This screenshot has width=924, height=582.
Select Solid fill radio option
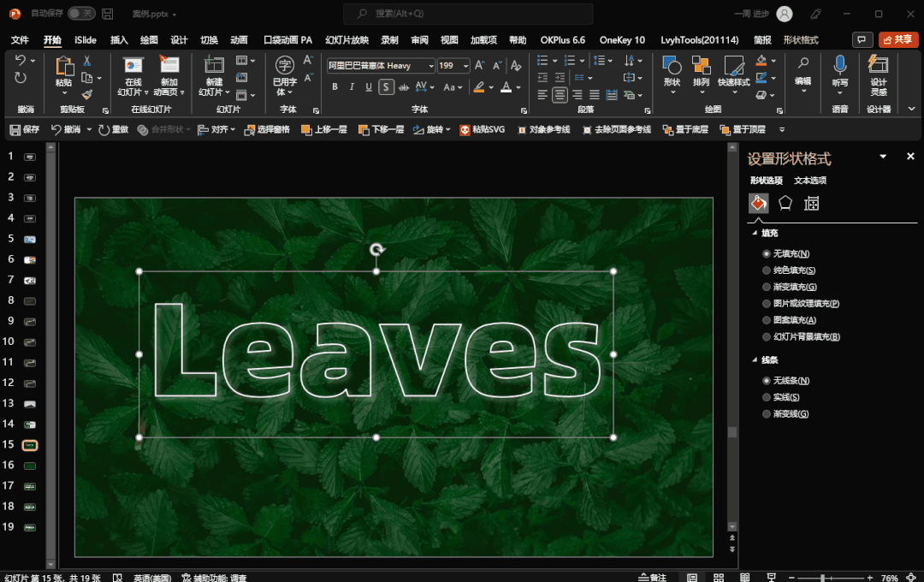[x=766, y=270]
